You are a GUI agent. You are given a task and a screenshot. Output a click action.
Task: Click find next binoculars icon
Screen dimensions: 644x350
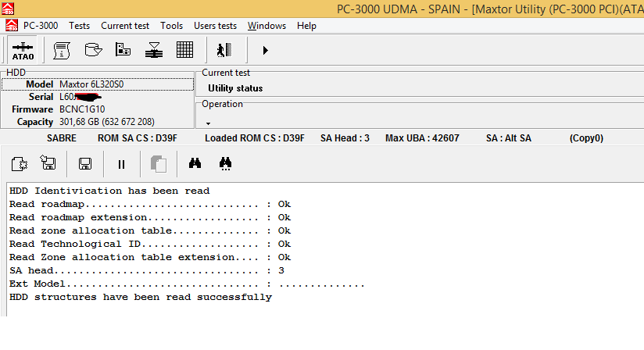tap(225, 164)
